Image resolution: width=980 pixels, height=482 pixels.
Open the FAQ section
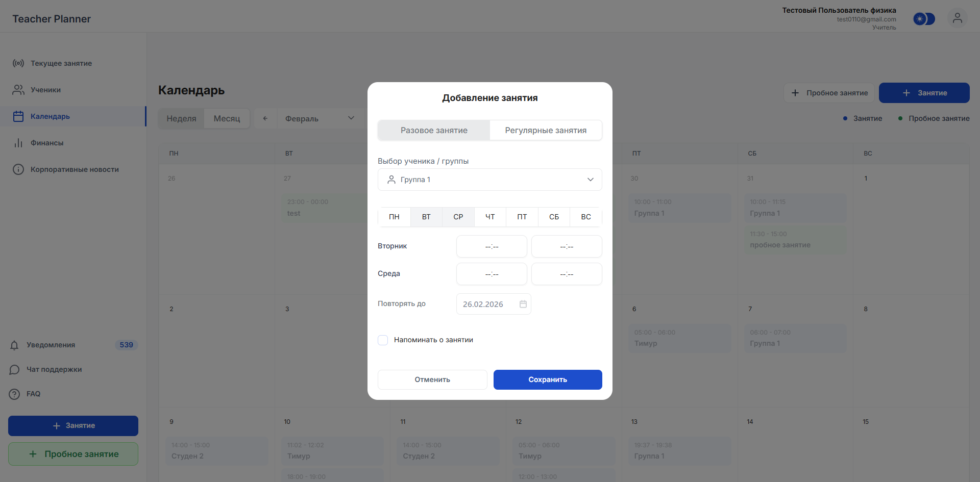[x=34, y=393]
